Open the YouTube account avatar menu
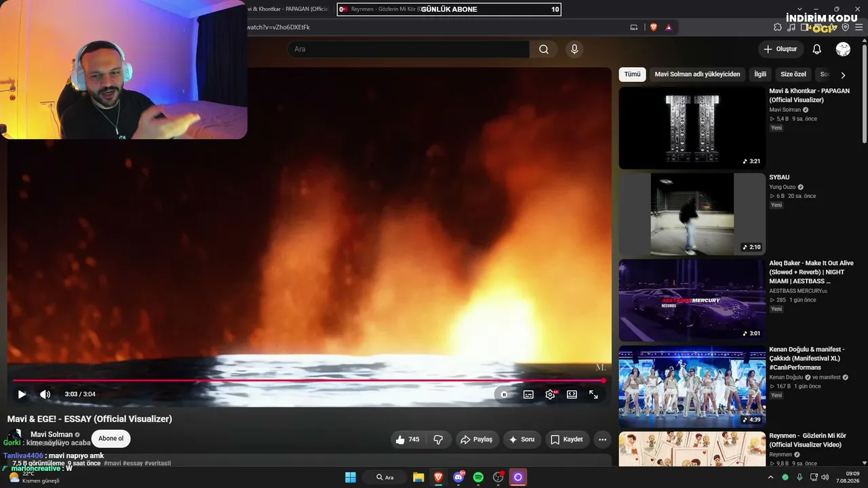 843,49
